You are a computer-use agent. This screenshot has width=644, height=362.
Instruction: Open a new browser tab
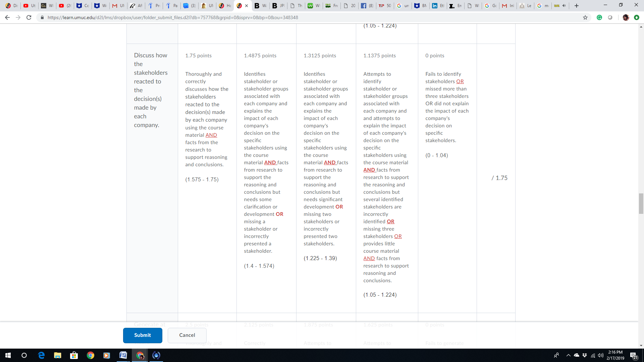[x=577, y=6]
